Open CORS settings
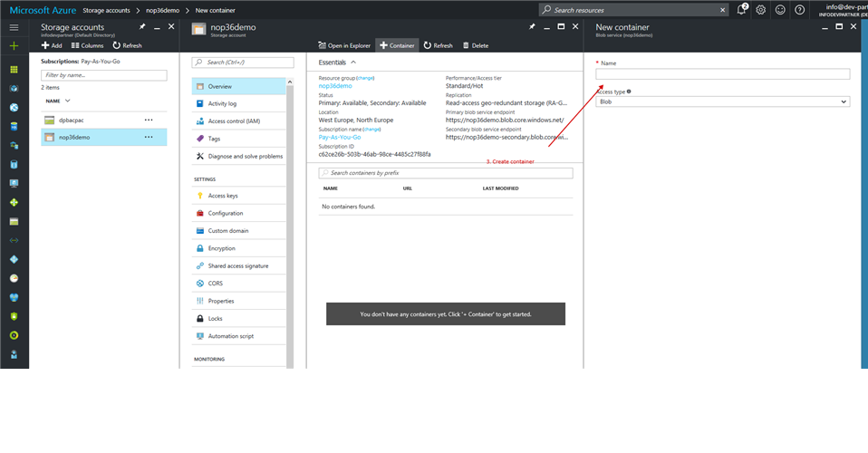 point(238,283)
